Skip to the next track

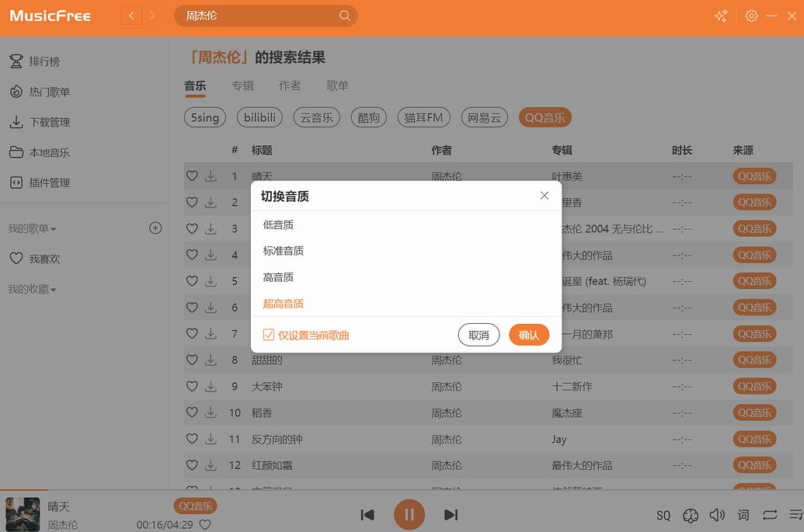coord(451,514)
